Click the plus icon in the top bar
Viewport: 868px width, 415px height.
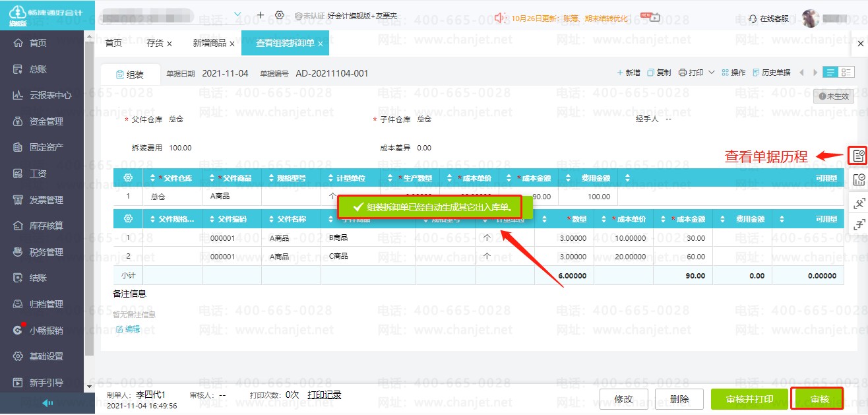[261, 15]
